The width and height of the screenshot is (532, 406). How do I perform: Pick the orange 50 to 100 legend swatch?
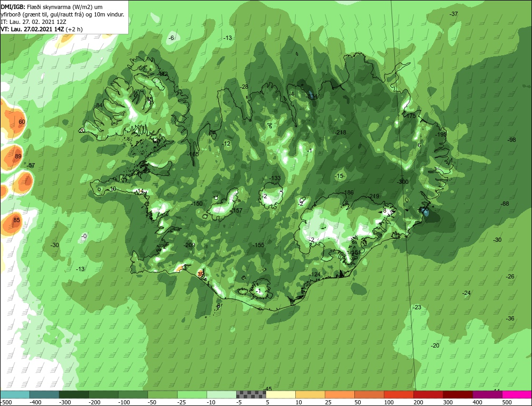coord(369,394)
